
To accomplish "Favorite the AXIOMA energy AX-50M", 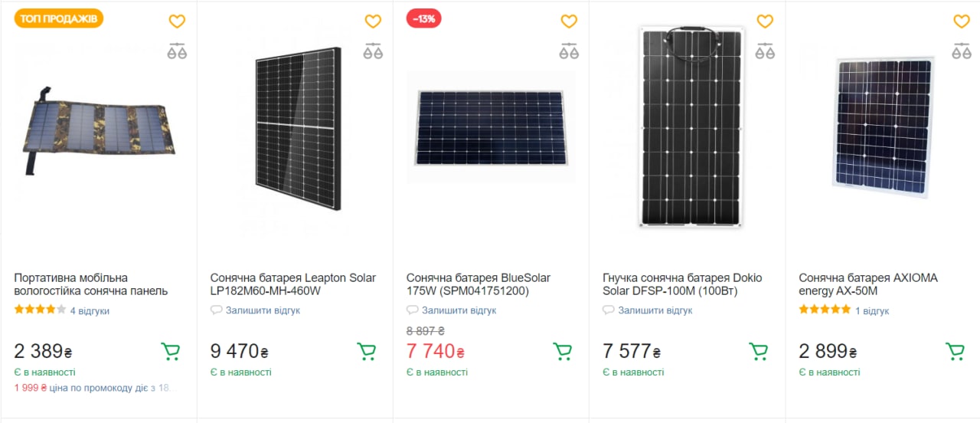I will tap(961, 21).
